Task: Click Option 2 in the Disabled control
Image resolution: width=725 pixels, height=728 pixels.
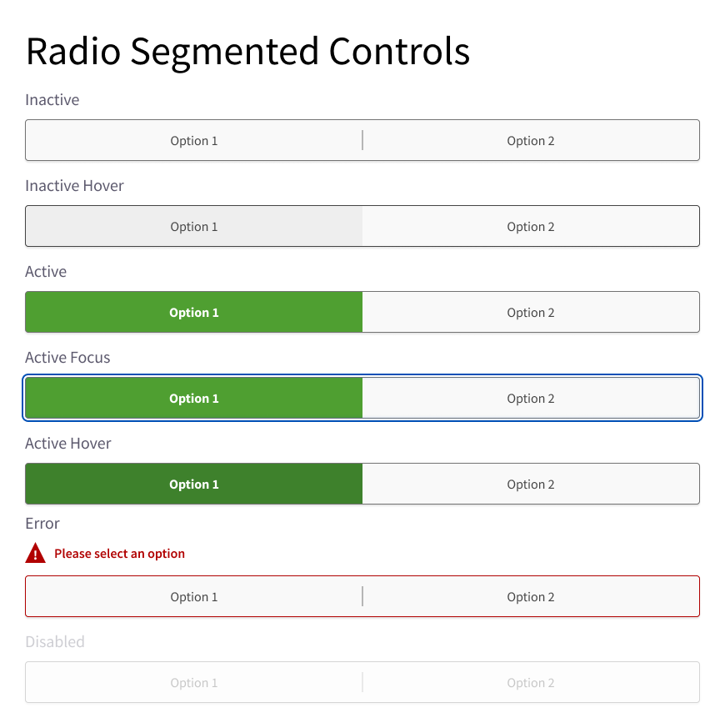Action: (531, 682)
